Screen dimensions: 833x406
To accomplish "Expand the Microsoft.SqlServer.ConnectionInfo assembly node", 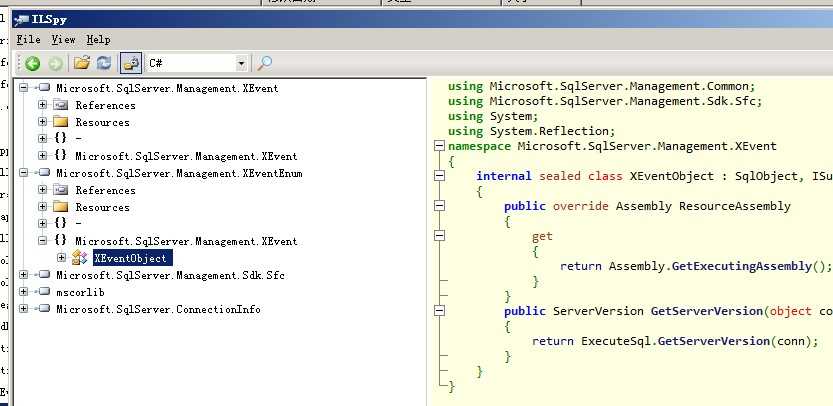I will (x=23, y=309).
